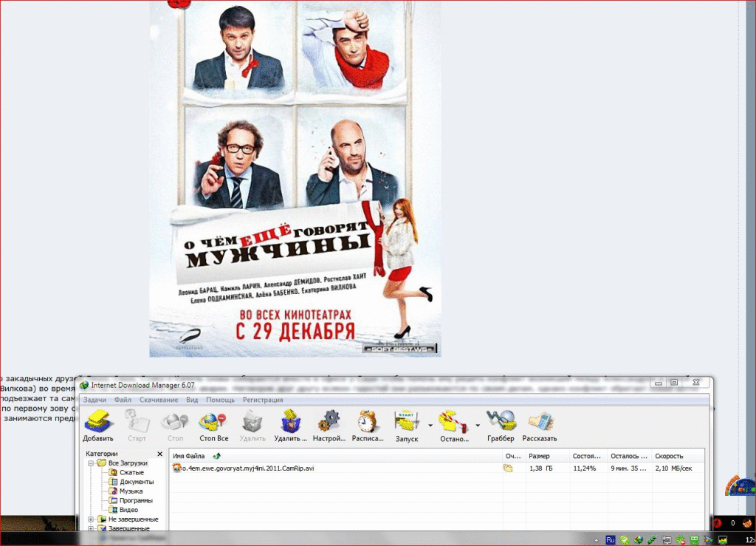
Task: Close the Категории panel with X
Action: click(160, 454)
